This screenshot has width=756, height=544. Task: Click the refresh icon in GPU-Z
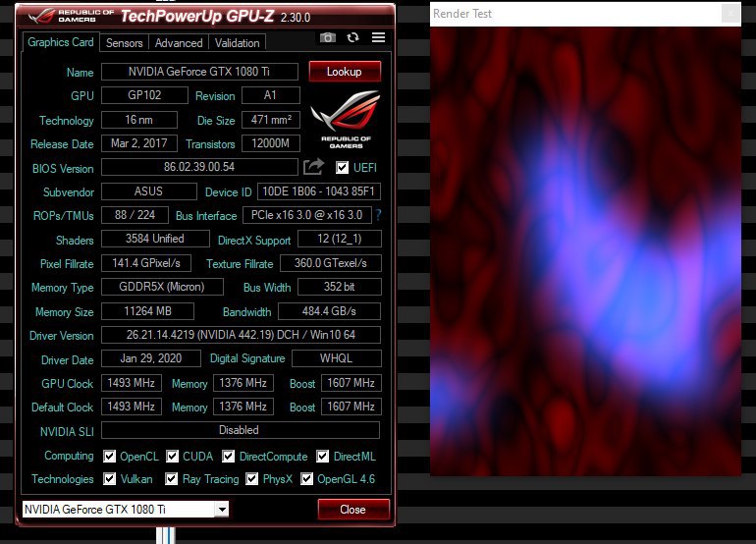[x=352, y=37]
